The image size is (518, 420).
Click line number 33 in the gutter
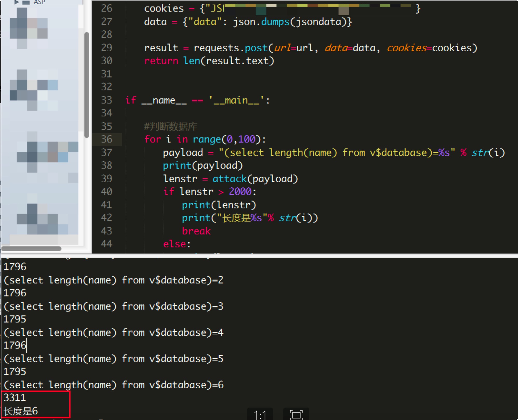click(x=107, y=100)
